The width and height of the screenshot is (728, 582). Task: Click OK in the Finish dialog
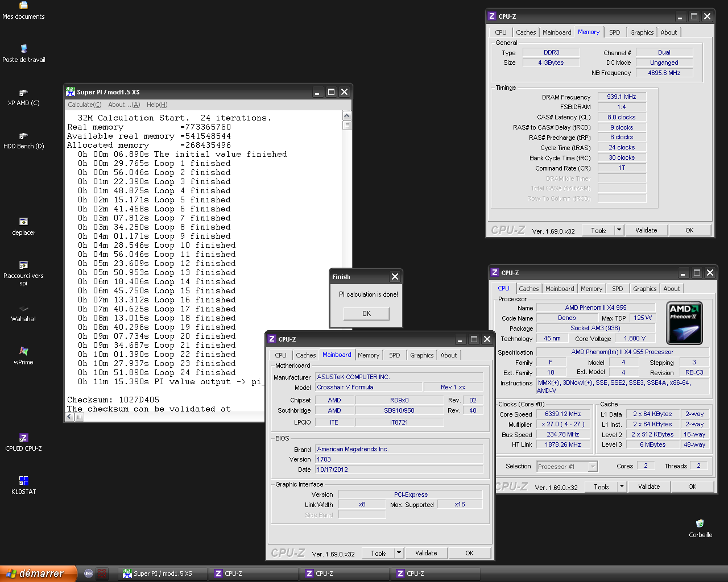coord(366,313)
